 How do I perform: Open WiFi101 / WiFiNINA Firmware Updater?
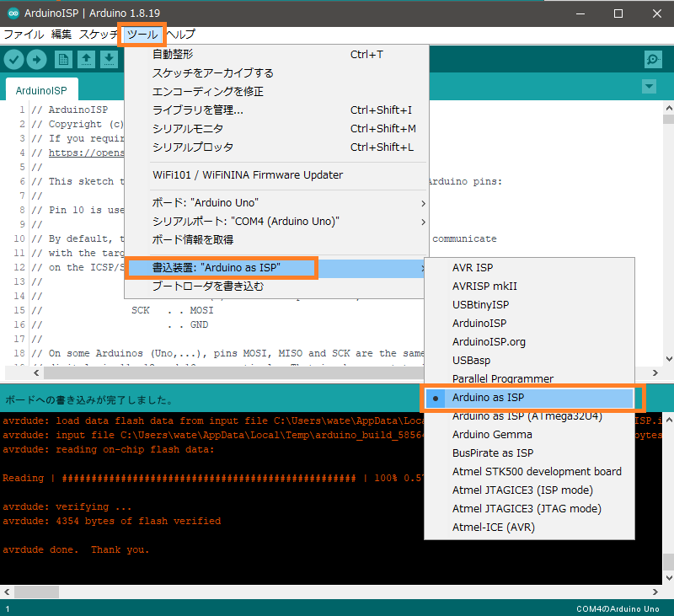point(277,175)
